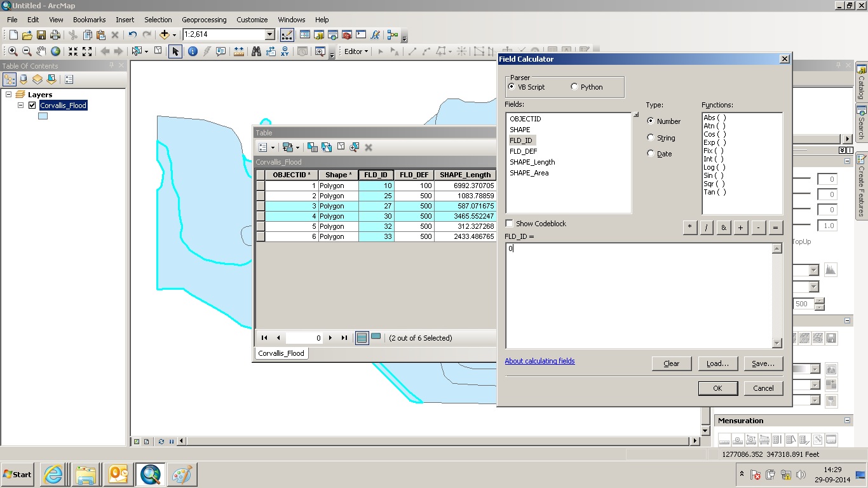Screen dimensions: 868x488
Task: Open the About calculating fields link
Action: [539, 361]
